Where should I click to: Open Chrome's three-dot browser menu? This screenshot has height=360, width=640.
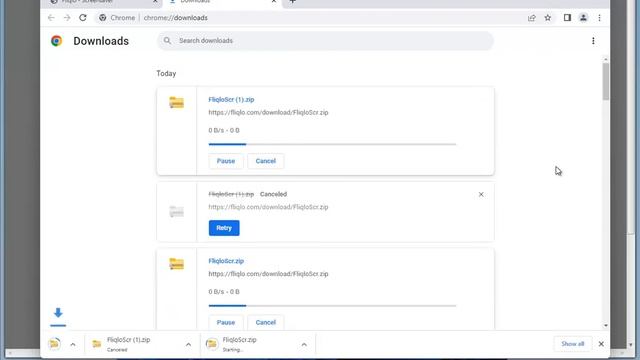pyautogui.click(x=599, y=18)
